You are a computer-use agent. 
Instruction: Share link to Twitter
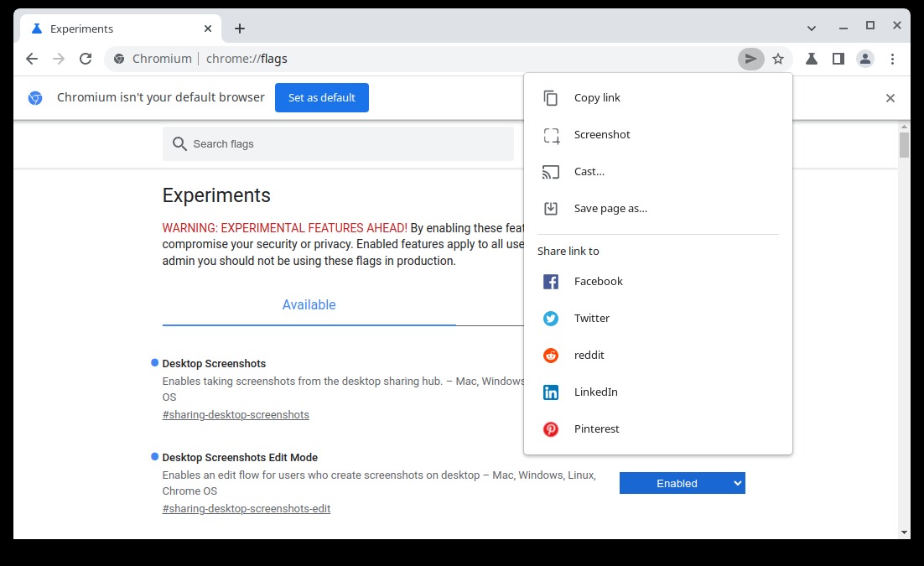tap(591, 319)
